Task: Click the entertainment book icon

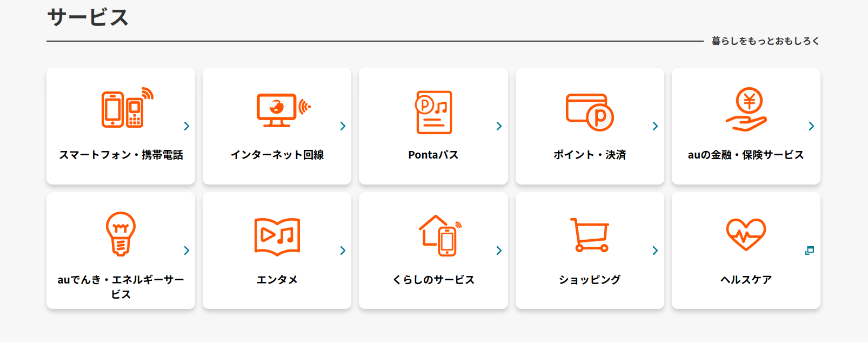Action: click(x=277, y=236)
